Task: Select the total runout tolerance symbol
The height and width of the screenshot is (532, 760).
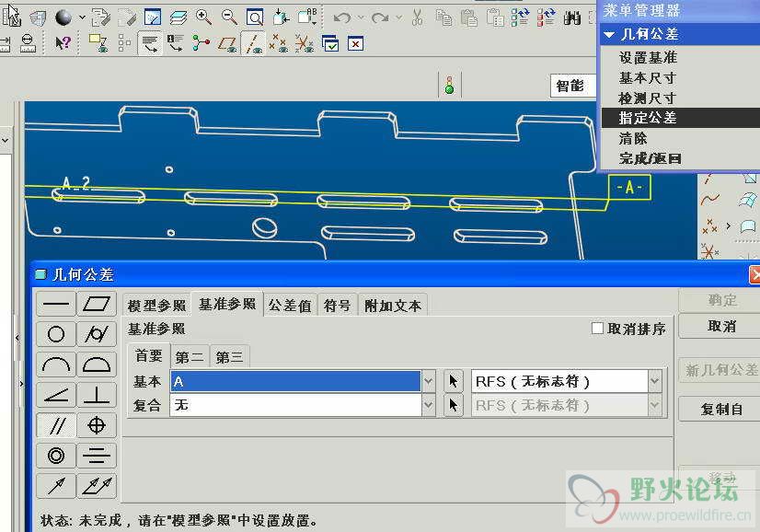Action: tap(97, 486)
